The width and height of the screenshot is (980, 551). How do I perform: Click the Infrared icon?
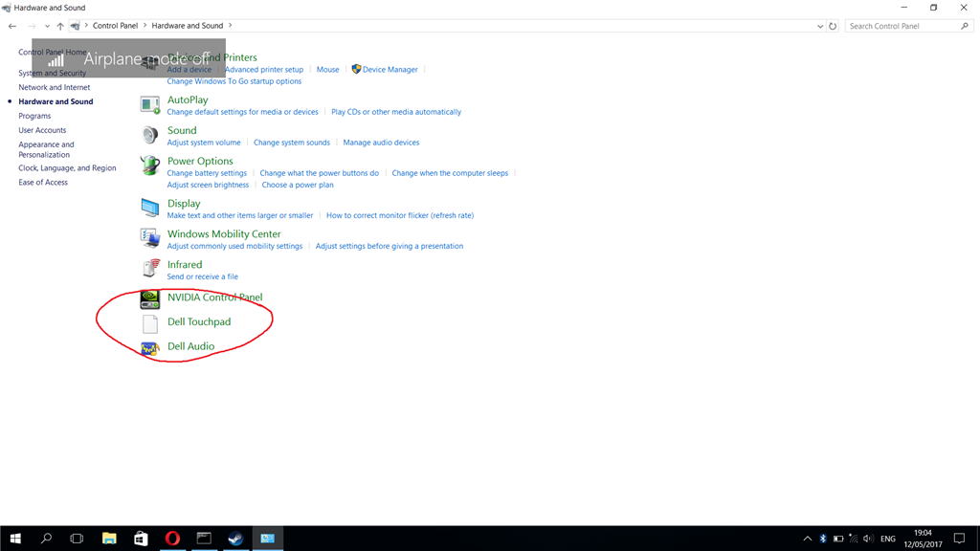pyautogui.click(x=150, y=269)
